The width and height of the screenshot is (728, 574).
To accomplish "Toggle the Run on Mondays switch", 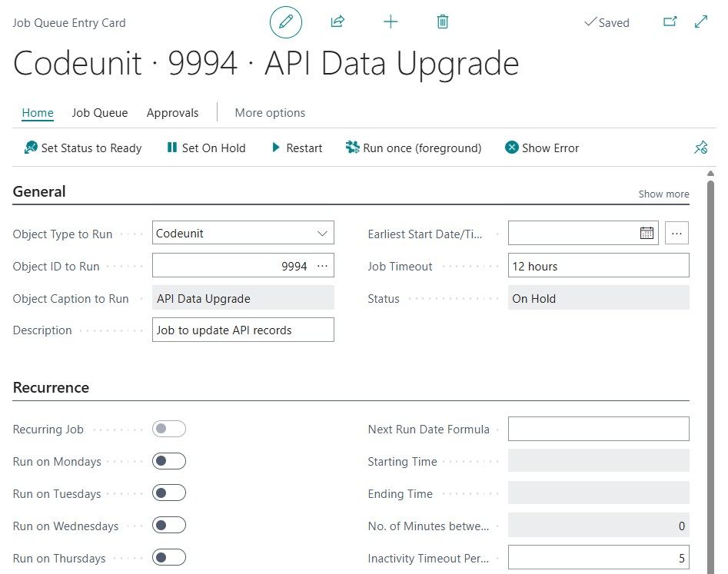I will click(169, 461).
